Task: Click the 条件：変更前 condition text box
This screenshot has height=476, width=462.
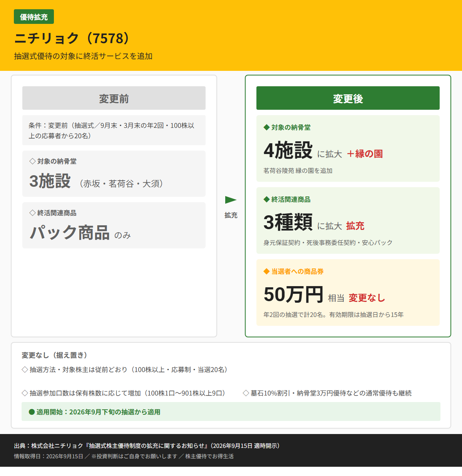Action: [114, 130]
